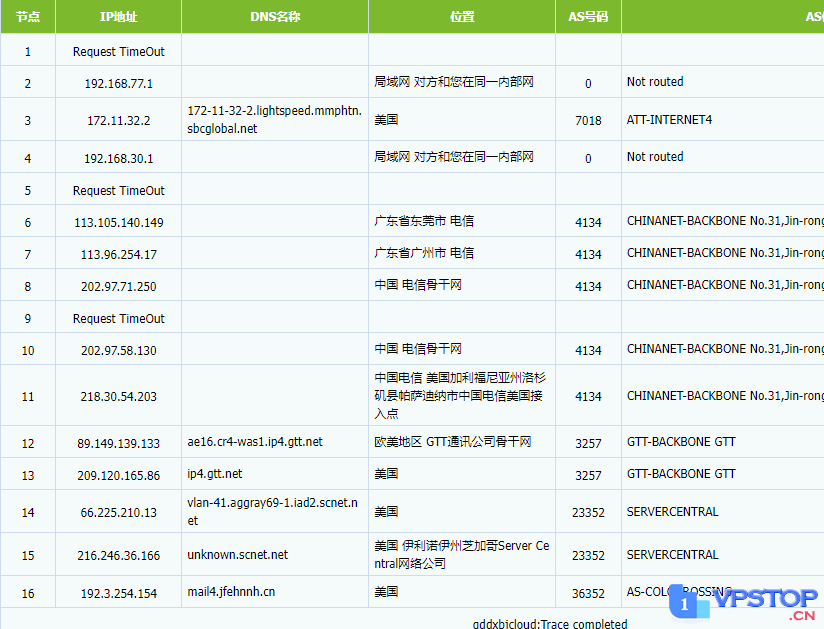The height and width of the screenshot is (629, 824).
Task: Click location 美国 in node 3 row
Action: [386, 120]
